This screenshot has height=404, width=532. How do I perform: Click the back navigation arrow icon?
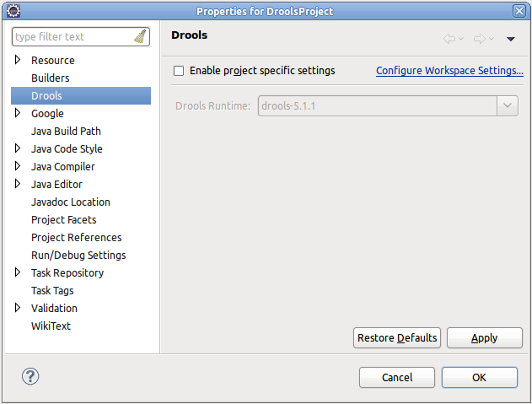click(x=450, y=39)
